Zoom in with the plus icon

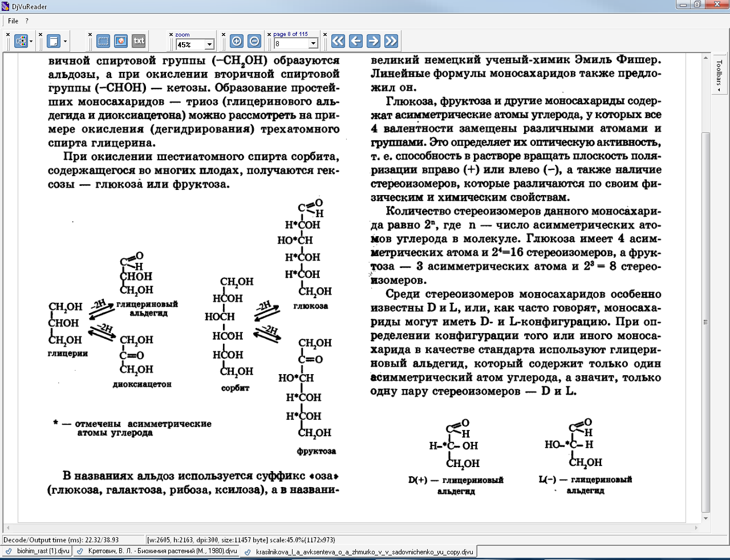click(237, 41)
